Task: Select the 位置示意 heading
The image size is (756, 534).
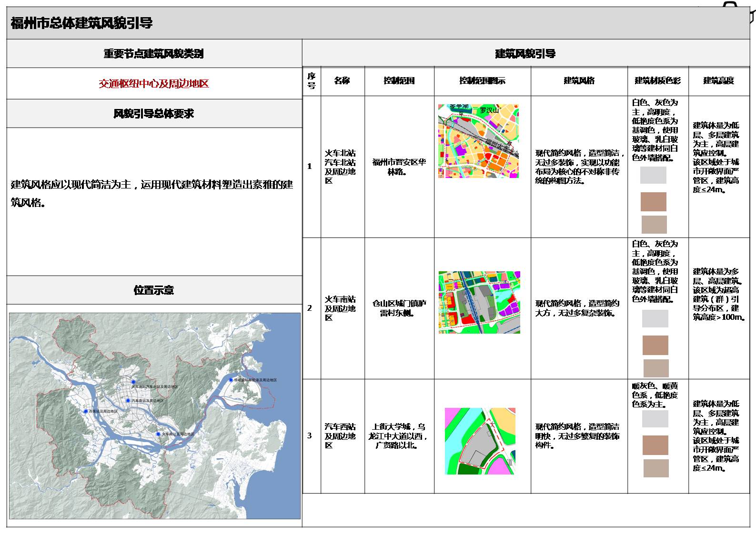Action: pos(154,290)
